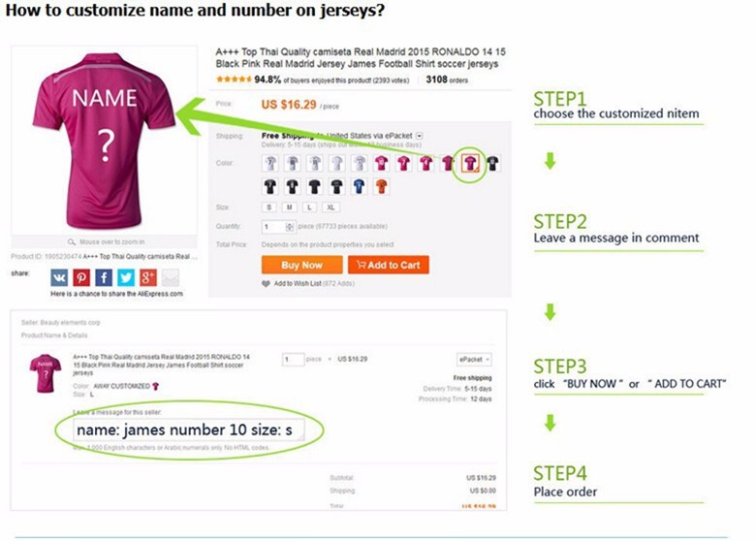756x541 pixels.
Task: Share the product on Google Plus
Action: point(147,277)
